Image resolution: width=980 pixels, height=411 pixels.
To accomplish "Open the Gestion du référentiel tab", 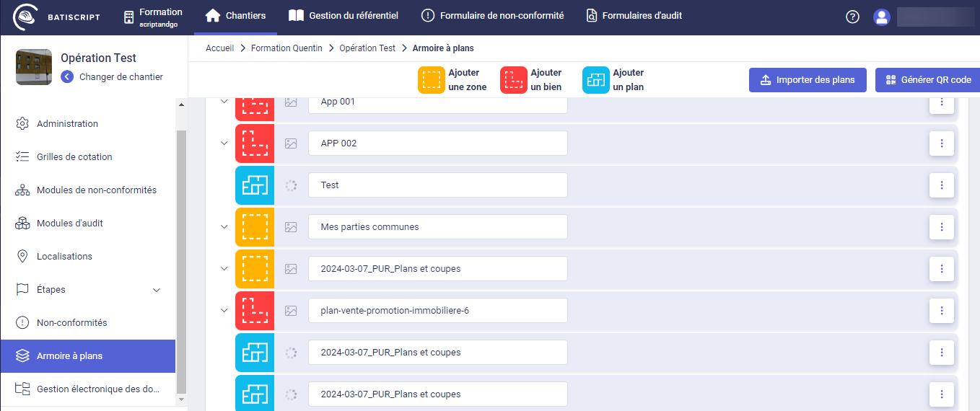I will pos(343,16).
